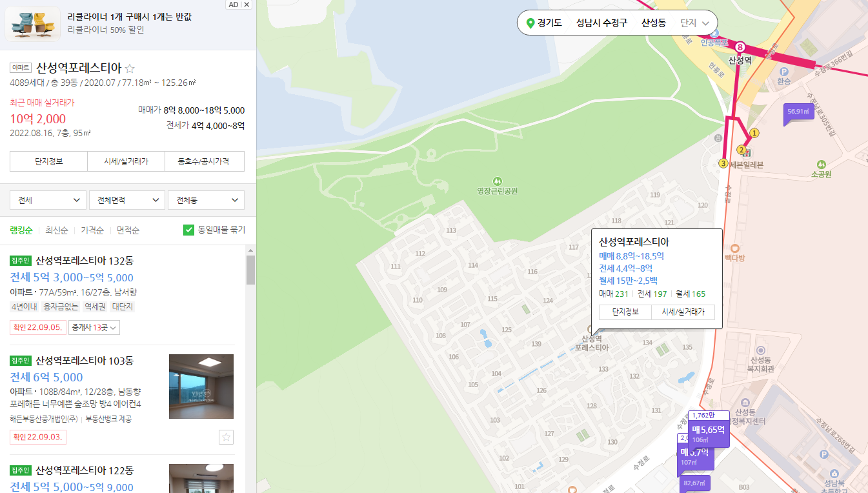Screen dimensions: 868x493
Task: Select 산성동 in location bar
Action: pyautogui.click(x=654, y=23)
